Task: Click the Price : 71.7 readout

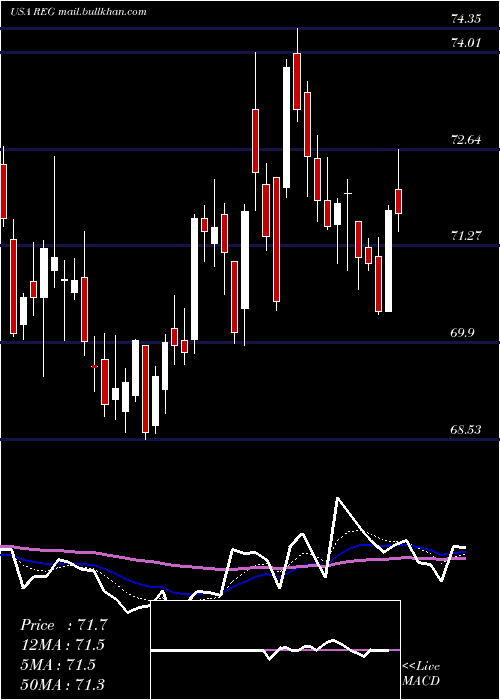Action: pyautogui.click(x=64, y=625)
